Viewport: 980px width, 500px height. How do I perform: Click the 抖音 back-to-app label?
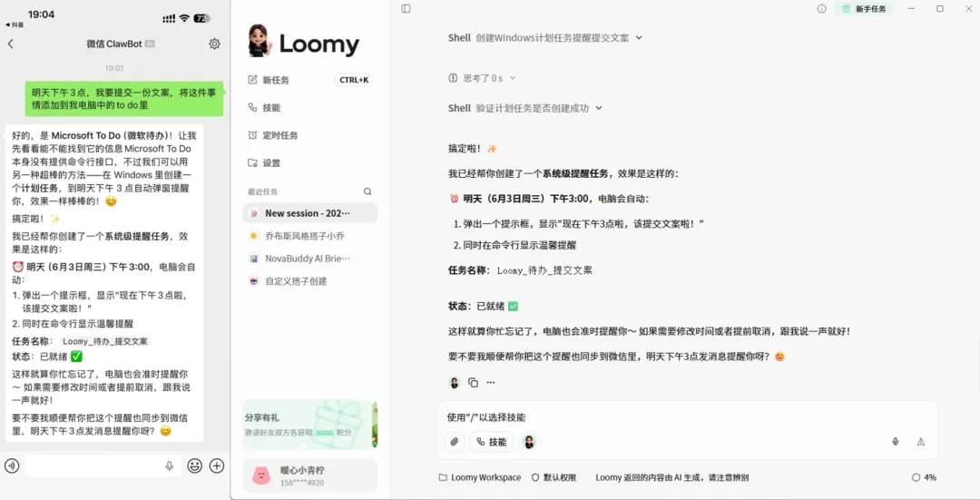point(15,25)
